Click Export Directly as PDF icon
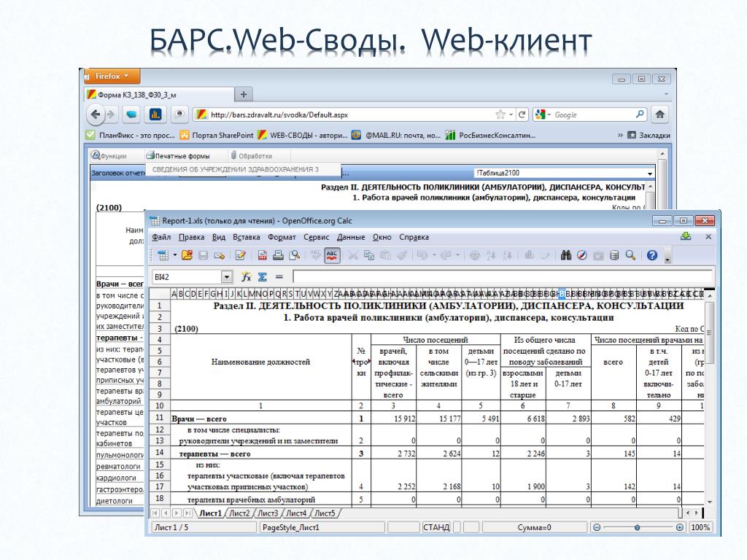Viewport: 747px width, 560px height. (262, 255)
